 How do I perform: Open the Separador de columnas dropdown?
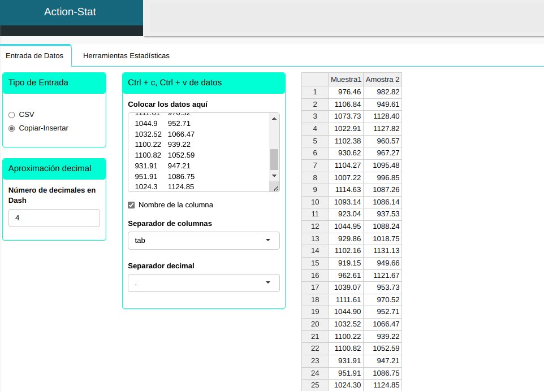point(204,240)
